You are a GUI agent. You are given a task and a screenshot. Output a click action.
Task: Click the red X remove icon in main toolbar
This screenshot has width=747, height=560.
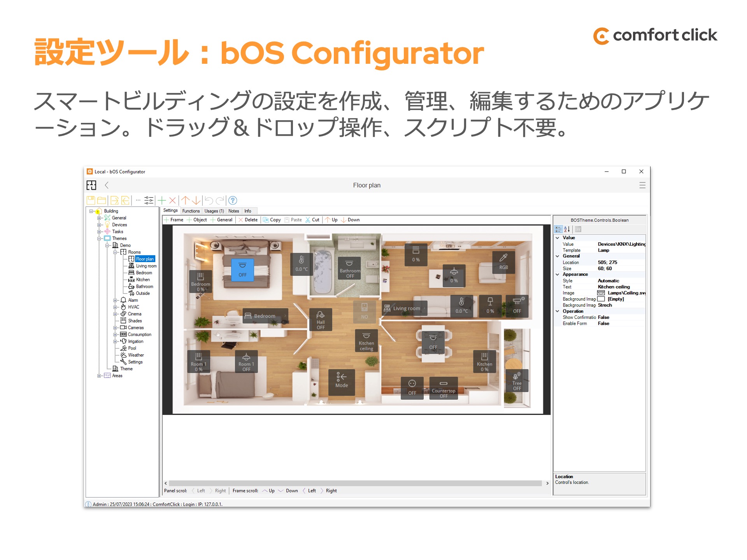pyautogui.click(x=172, y=200)
